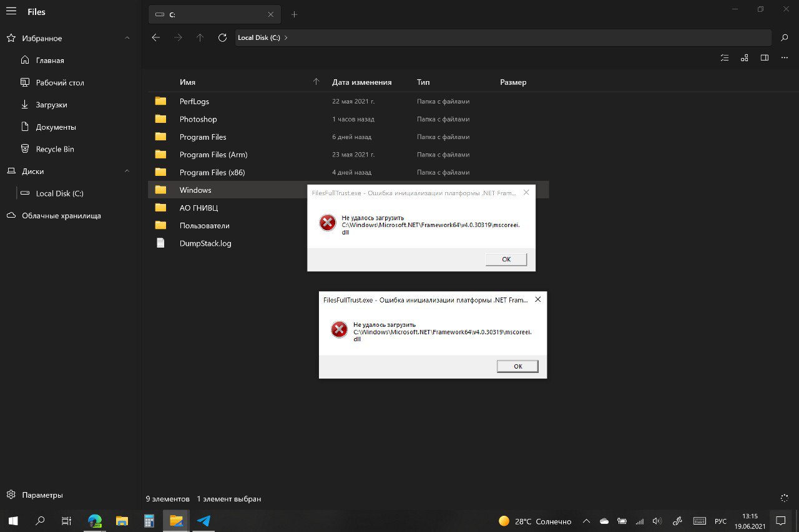Launch Microsoft Edge from the taskbar

[95, 521]
